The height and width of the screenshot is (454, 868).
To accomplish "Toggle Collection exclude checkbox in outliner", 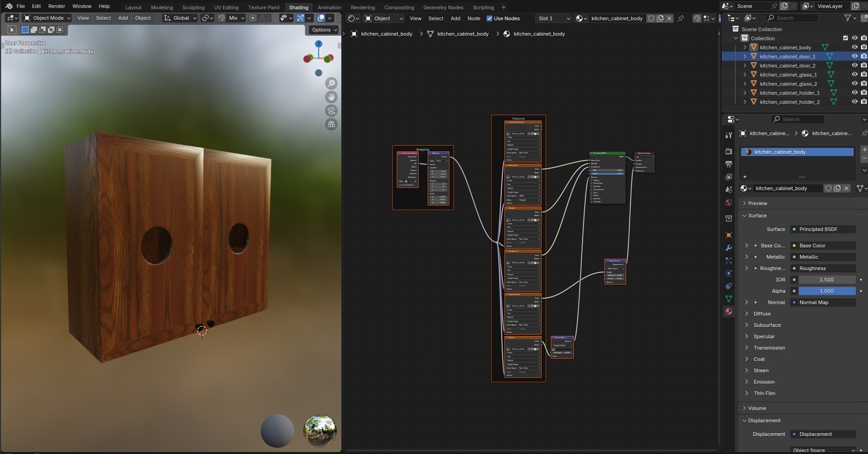I will pyautogui.click(x=845, y=38).
